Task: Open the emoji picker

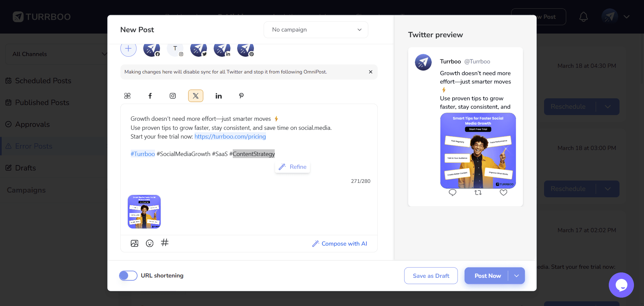Action: coord(149,243)
